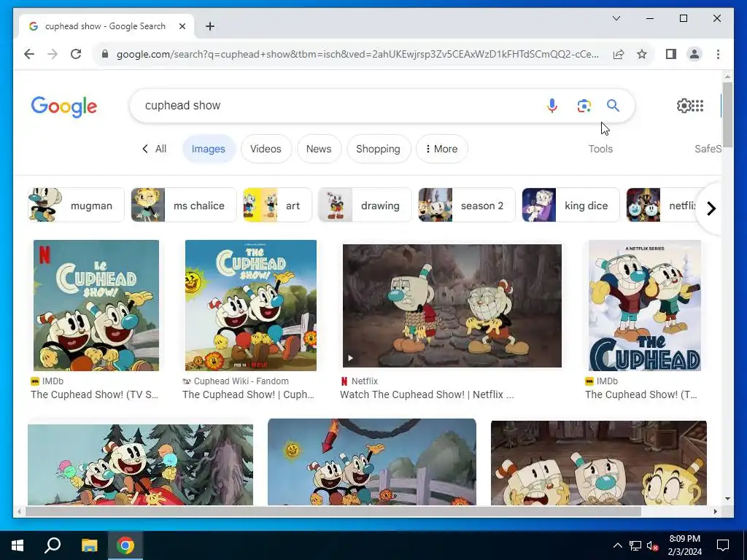
Task: Select the season 2 suggestion chip
Action: click(x=467, y=205)
